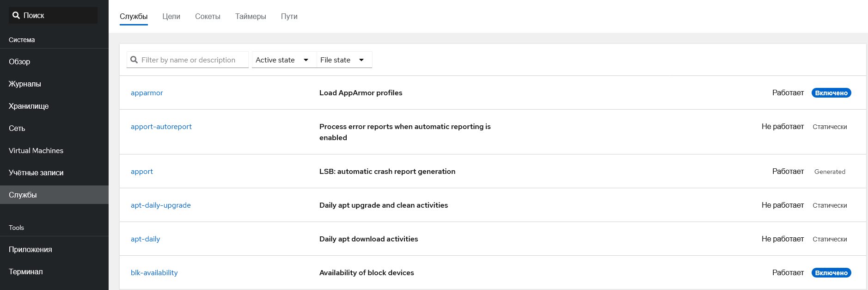Open the apparmor service link
Screen dimensions: 868x290
[147, 93]
